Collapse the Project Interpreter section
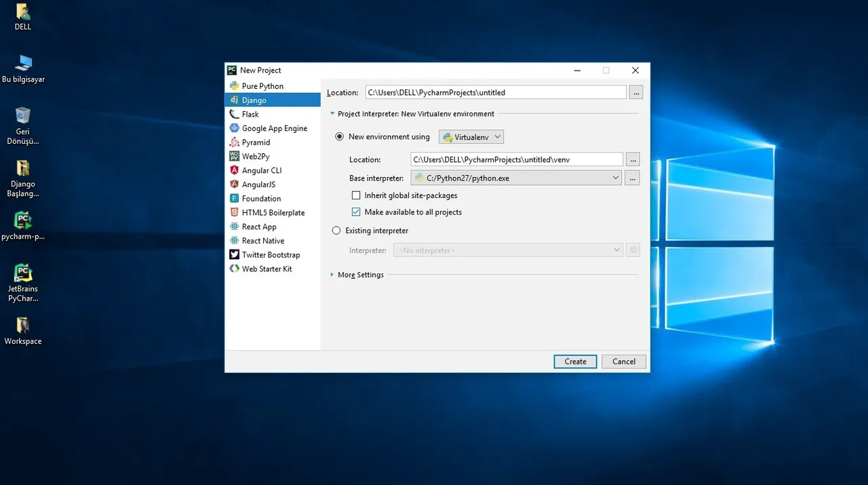This screenshot has width=868, height=485. tap(332, 114)
